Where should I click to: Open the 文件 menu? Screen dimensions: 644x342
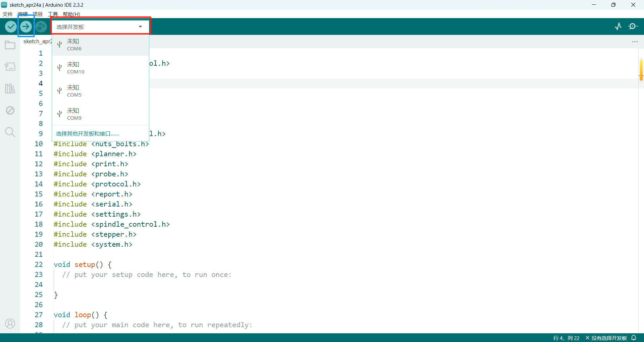[x=7, y=14]
